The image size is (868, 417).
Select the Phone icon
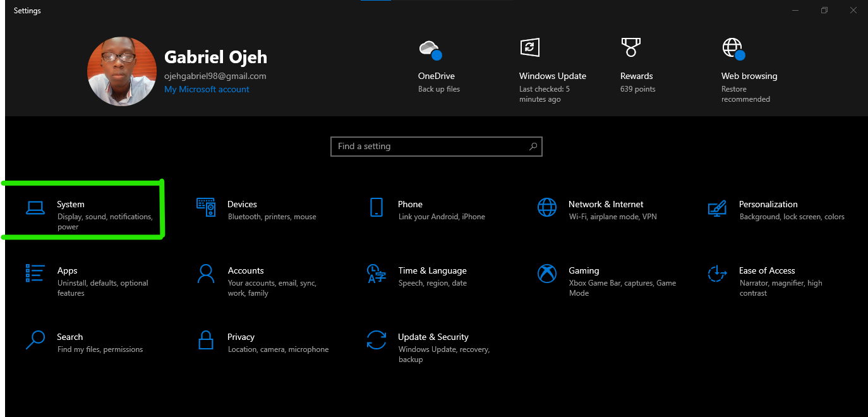[x=377, y=207]
